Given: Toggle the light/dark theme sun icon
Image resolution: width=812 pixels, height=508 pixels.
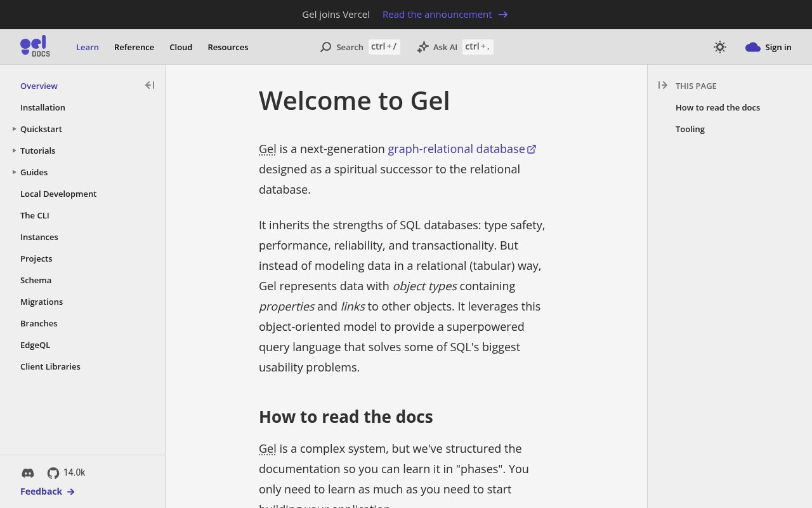Looking at the screenshot, I should pos(719,47).
